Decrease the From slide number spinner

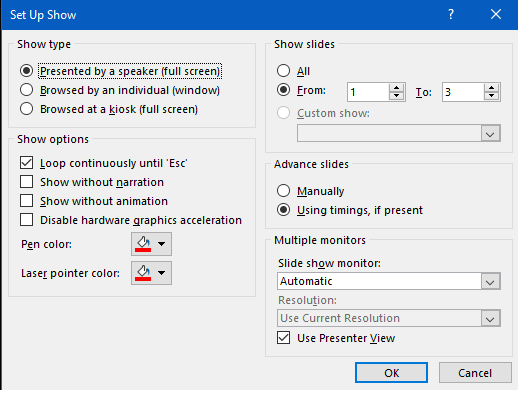click(x=396, y=96)
